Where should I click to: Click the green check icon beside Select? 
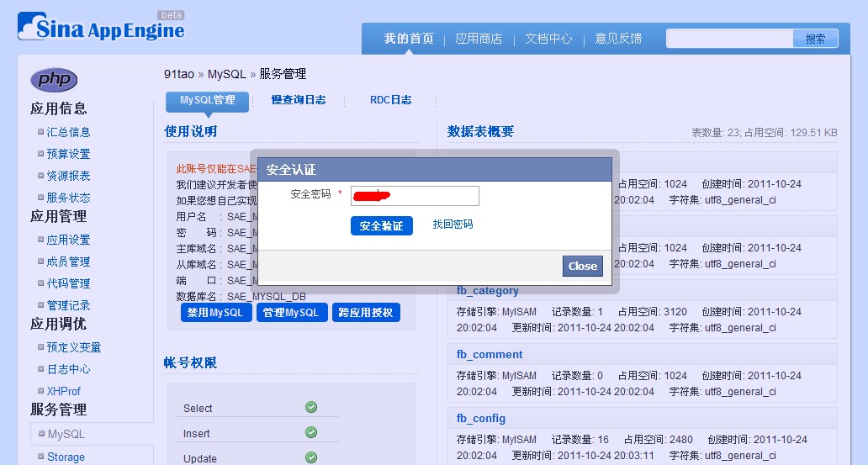[x=311, y=408]
